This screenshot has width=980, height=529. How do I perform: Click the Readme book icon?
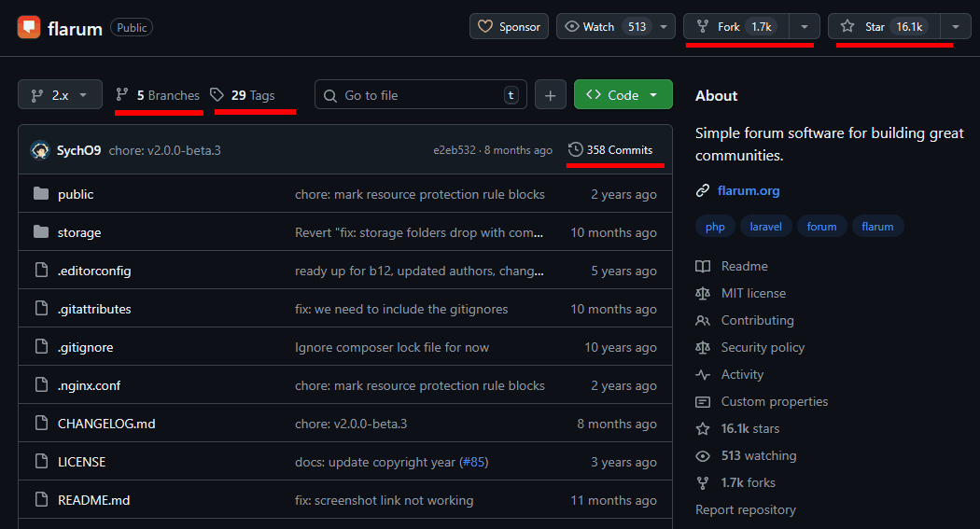(703, 266)
